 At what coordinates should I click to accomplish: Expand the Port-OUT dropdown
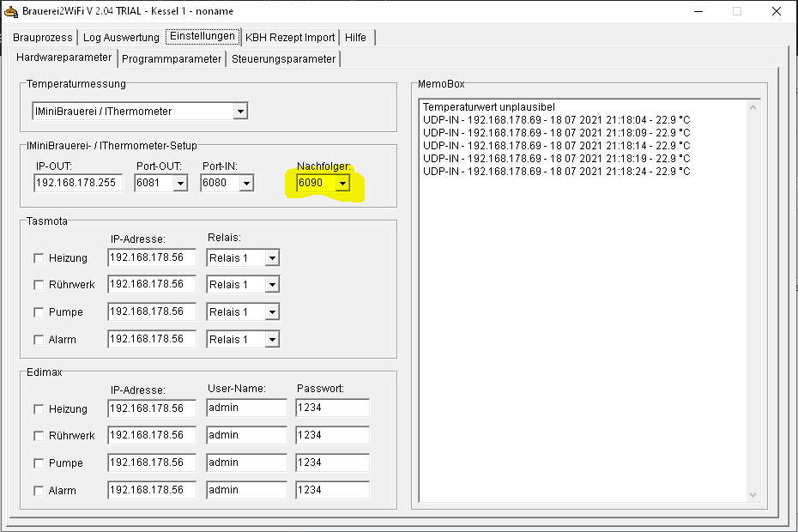pyautogui.click(x=180, y=183)
